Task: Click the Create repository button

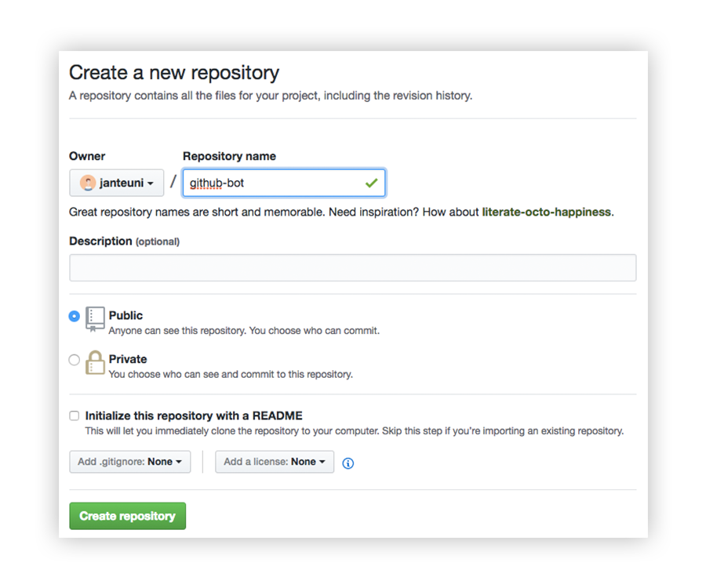Action: [127, 516]
